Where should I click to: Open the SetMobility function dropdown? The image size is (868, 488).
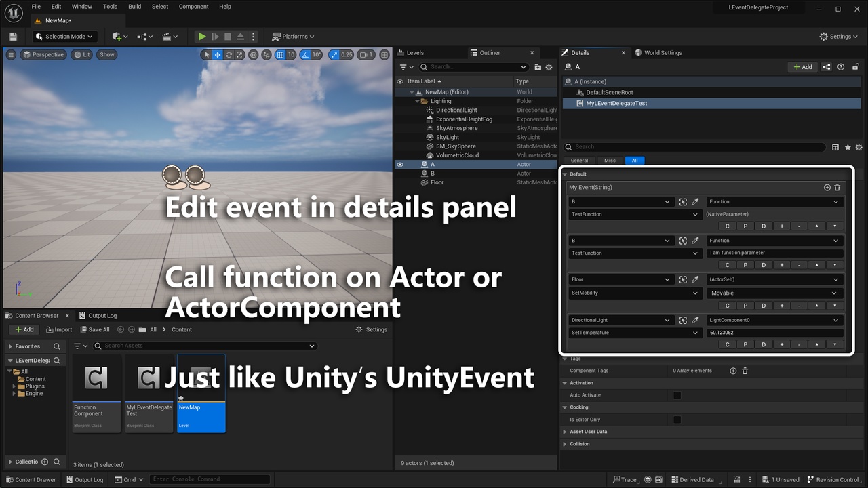635,293
